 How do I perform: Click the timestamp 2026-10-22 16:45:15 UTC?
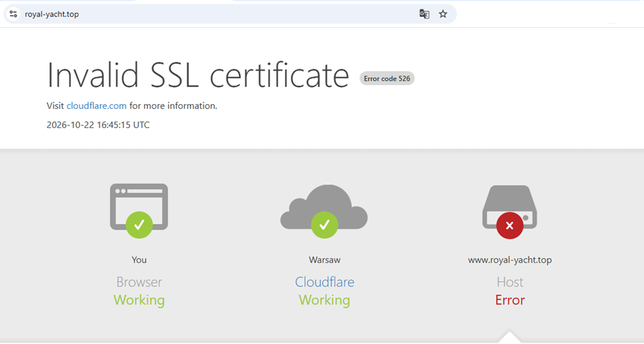98,125
